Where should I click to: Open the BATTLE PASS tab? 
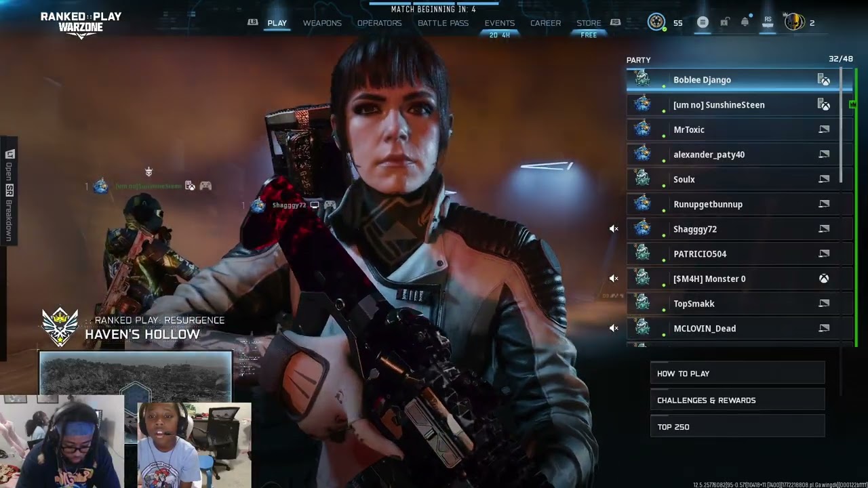pyautogui.click(x=443, y=23)
